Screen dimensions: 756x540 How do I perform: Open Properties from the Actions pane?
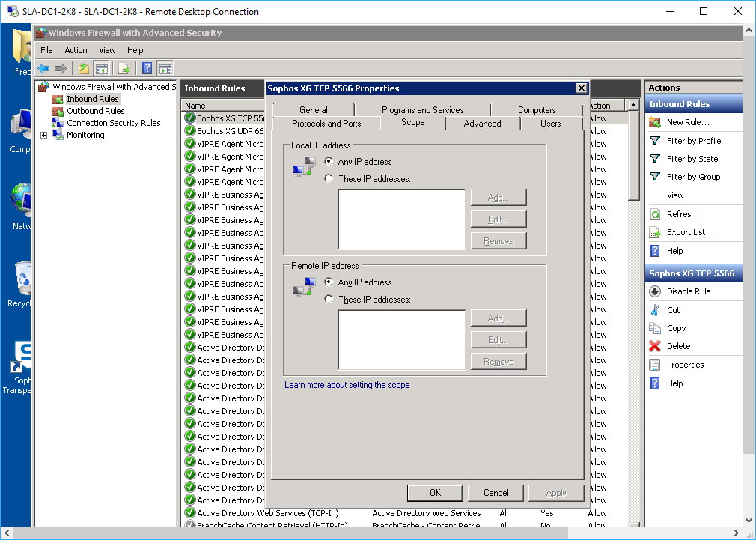click(x=685, y=365)
